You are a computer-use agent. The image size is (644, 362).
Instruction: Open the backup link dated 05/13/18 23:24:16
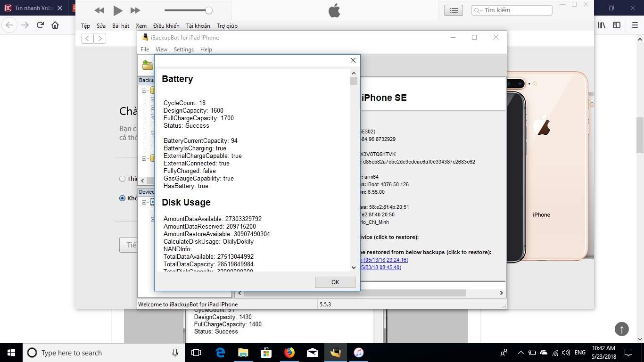point(384,260)
